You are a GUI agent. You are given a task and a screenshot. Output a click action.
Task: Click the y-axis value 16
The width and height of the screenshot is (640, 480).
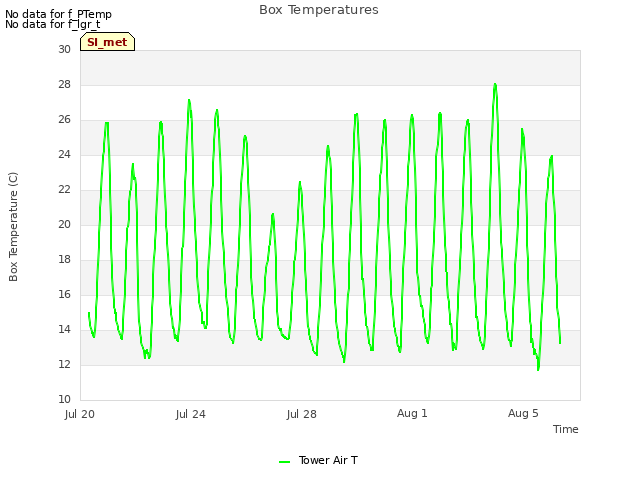tap(64, 294)
